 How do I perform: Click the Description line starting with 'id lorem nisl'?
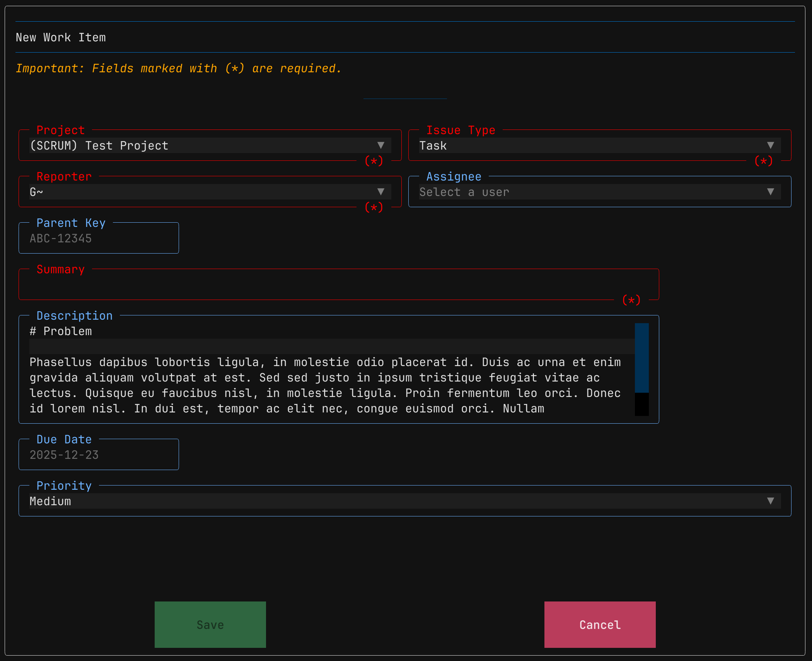(287, 408)
